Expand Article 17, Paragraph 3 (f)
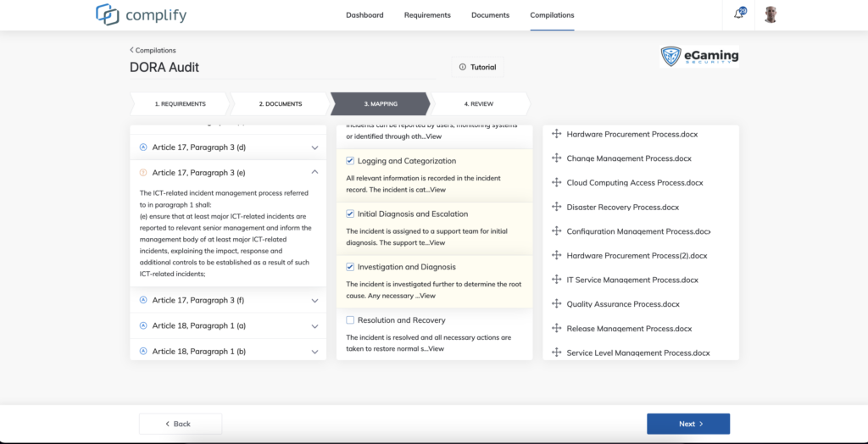 tap(314, 300)
